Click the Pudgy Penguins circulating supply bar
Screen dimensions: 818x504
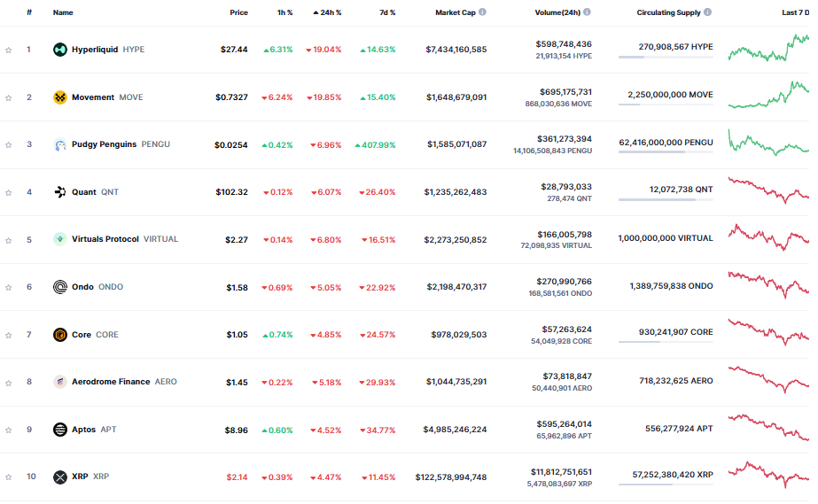[x=666, y=152]
